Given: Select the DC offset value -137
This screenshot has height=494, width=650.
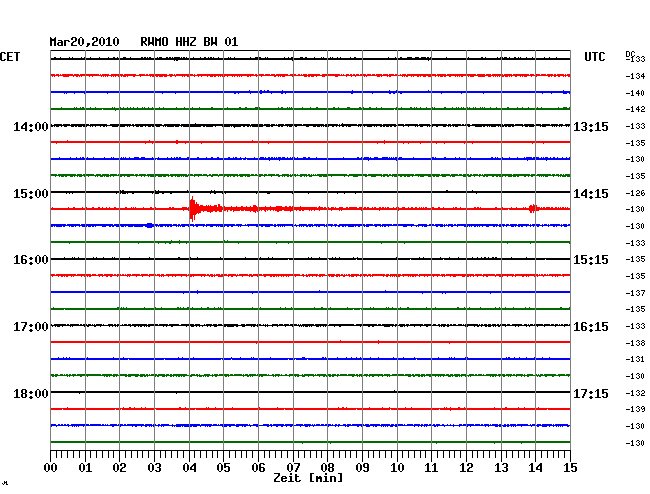Looking at the screenshot, I should 635,293.
